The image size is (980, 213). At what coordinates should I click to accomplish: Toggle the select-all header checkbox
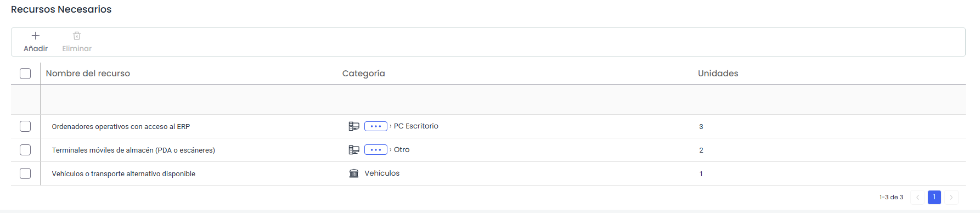click(x=25, y=74)
